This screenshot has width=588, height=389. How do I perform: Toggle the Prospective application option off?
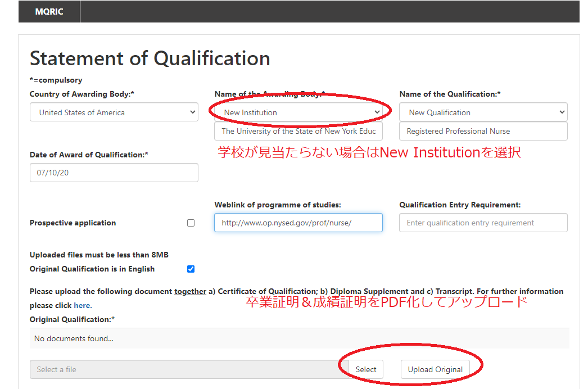click(x=191, y=223)
